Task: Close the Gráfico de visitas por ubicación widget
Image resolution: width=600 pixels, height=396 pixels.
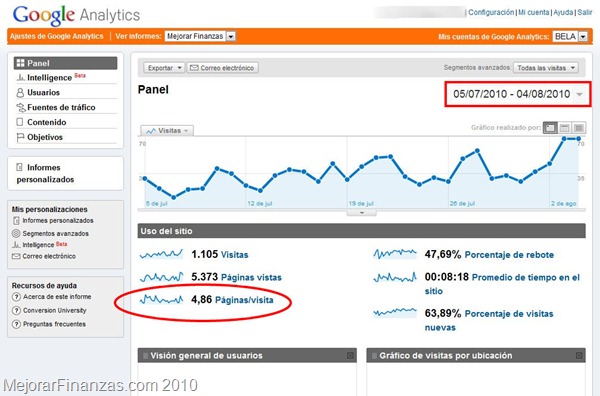Action: pos(579,355)
